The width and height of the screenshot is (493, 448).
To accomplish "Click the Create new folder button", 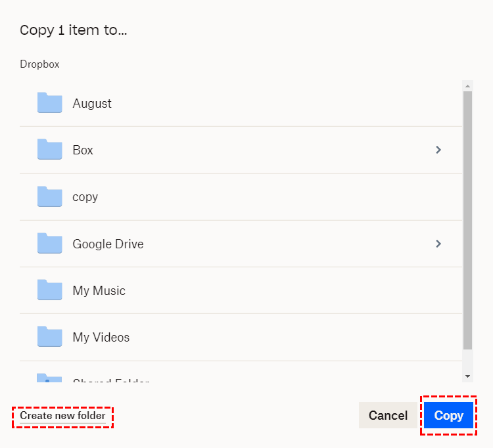I will coord(62,416).
